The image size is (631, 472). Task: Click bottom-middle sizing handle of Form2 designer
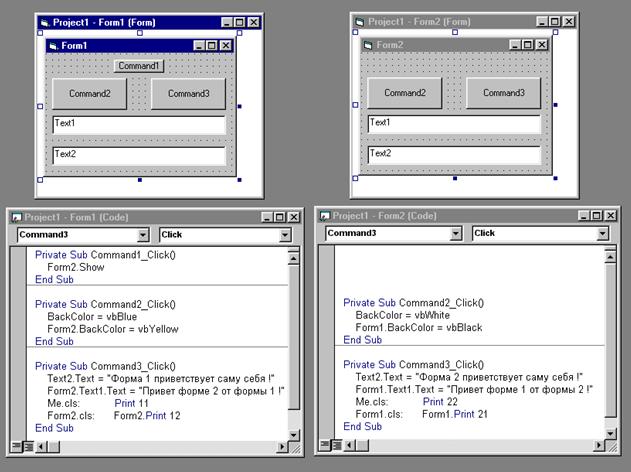455,178
